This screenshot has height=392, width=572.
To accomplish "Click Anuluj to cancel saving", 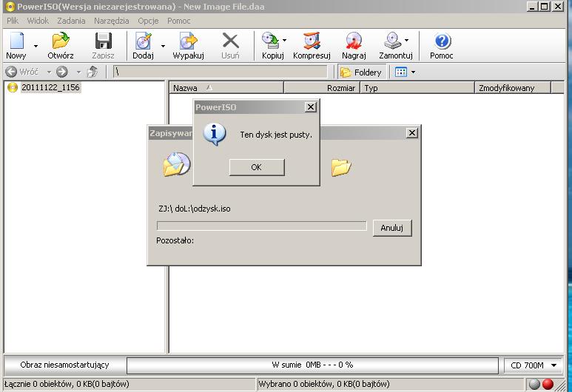I will 392,228.
